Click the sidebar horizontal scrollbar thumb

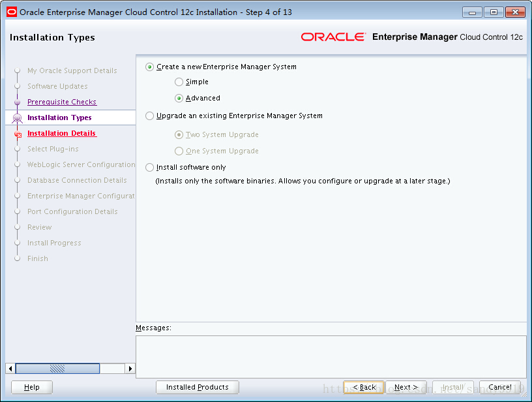click(57, 368)
